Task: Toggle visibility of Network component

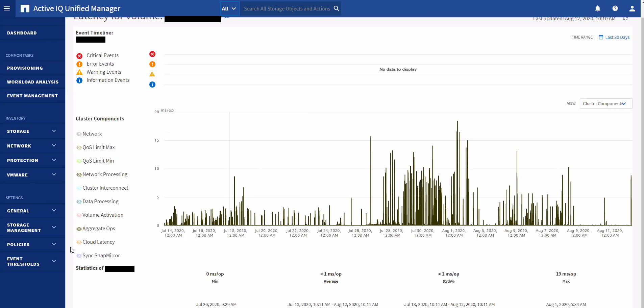Action: point(79,134)
